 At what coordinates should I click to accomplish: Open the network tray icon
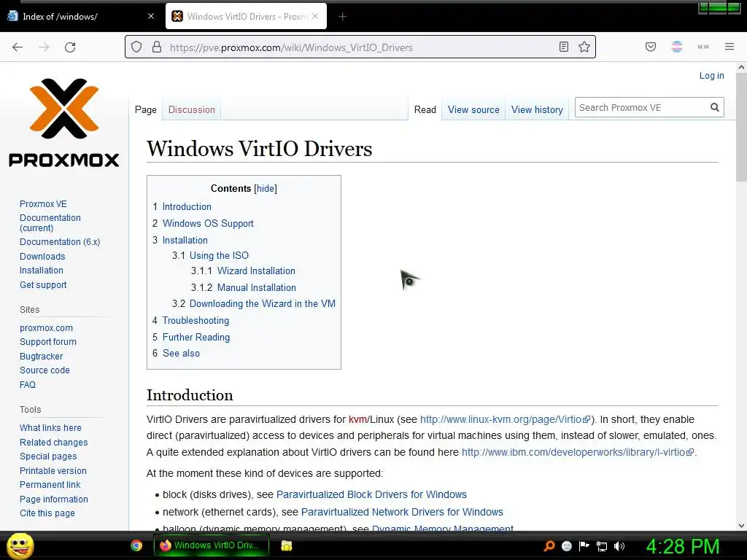coord(602,547)
